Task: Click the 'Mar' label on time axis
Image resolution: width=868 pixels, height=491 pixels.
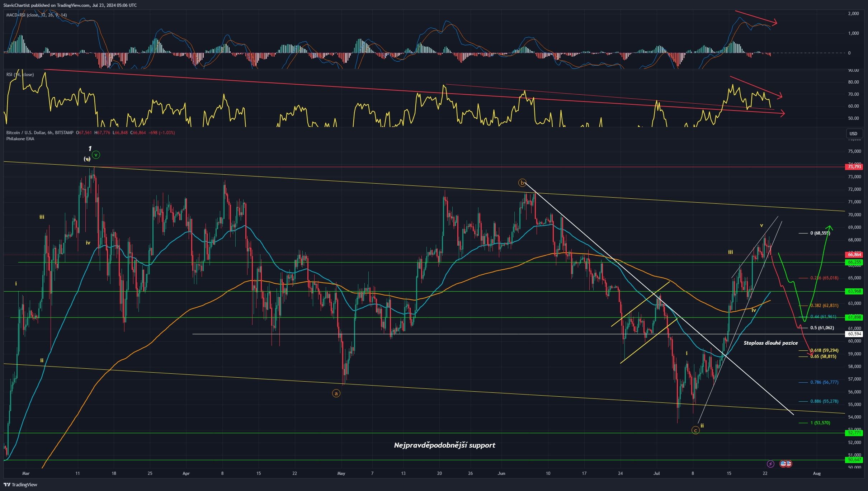Action: pyautogui.click(x=26, y=473)
